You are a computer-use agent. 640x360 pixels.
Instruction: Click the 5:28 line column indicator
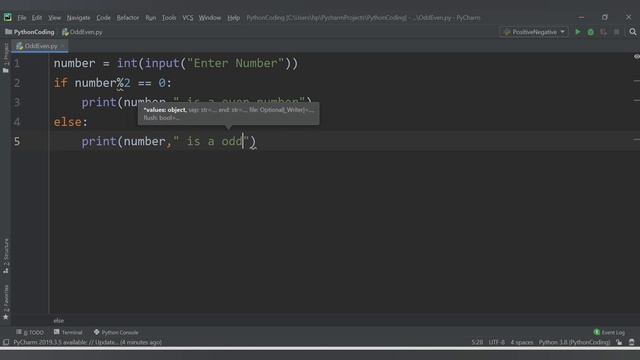477,342
